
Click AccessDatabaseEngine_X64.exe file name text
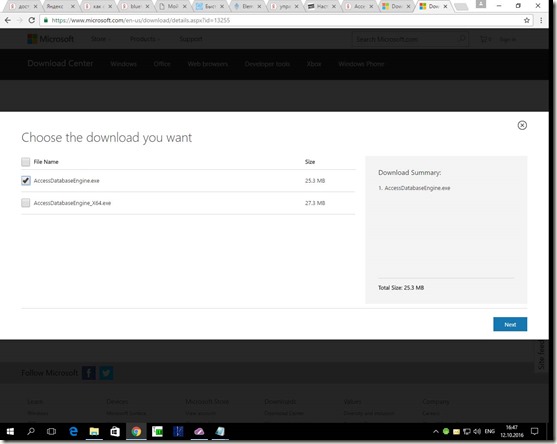(72, 203)
